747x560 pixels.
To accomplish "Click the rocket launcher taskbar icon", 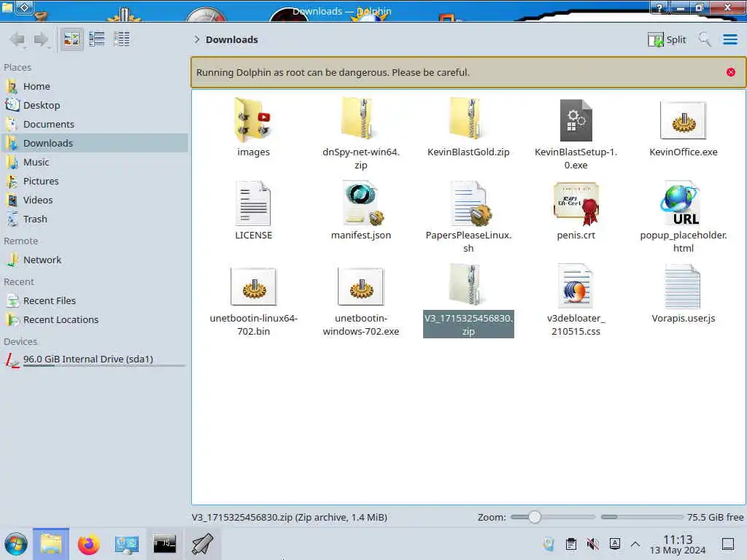I will pos(203,544).
